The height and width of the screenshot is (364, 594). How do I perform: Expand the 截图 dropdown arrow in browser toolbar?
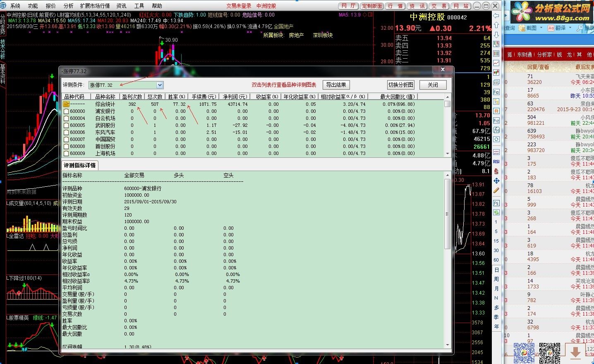click(x=541, y=28)
